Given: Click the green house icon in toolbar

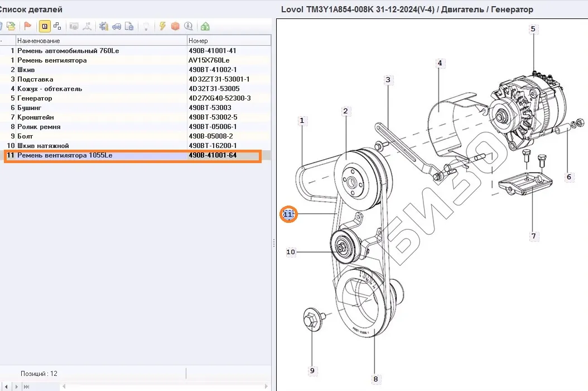Looking at the screenshot, I should click(x=205, y=26).
